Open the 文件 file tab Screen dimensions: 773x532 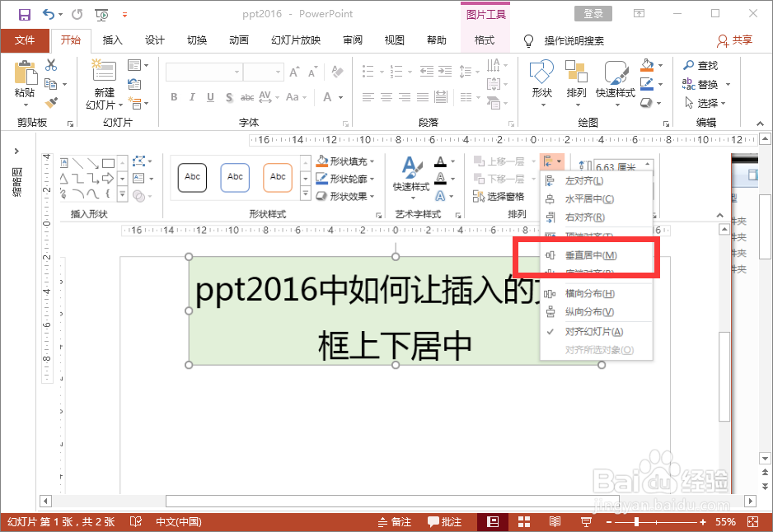[x=25, y=40]
